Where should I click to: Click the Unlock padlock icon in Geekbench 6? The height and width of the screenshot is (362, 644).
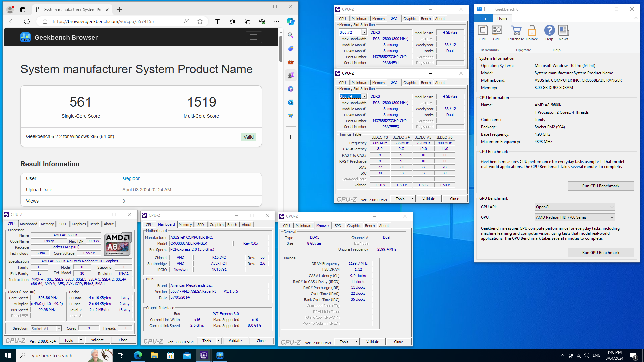pos(532,33)
